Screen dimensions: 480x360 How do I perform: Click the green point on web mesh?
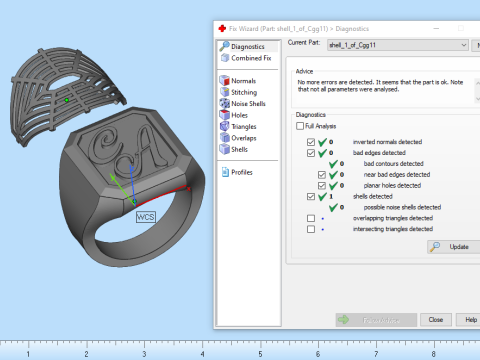(x=67, y=100)
